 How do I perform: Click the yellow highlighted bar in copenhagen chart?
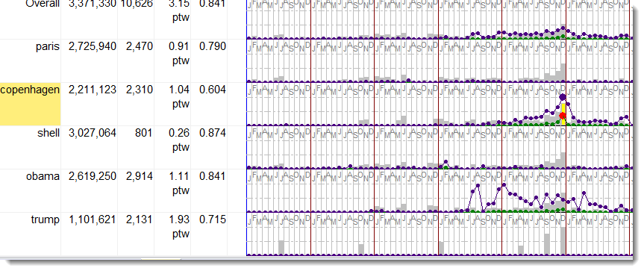coord(563,114)
